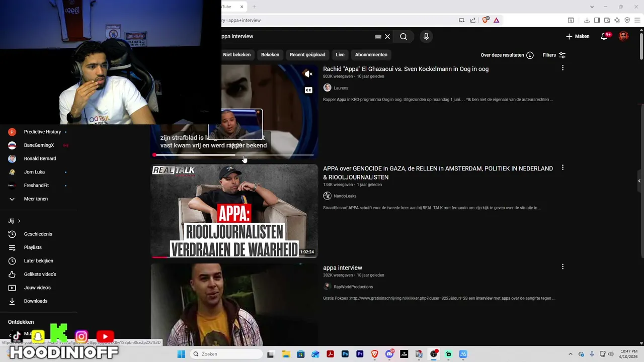Viewport: 644px width, 362px height.
Task: Open the Windows Start menu
Action: pos(181,354)
